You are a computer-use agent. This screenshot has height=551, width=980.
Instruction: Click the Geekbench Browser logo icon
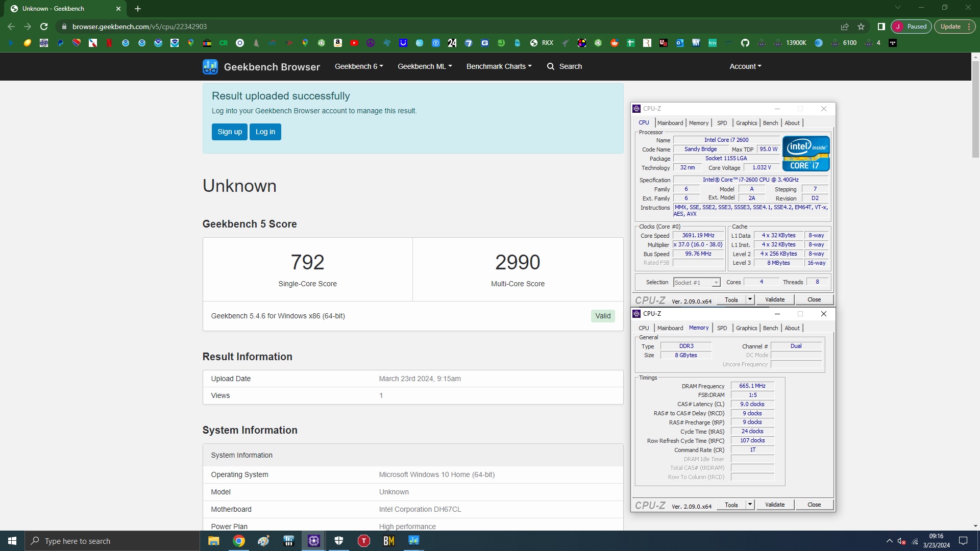point(210,67)
